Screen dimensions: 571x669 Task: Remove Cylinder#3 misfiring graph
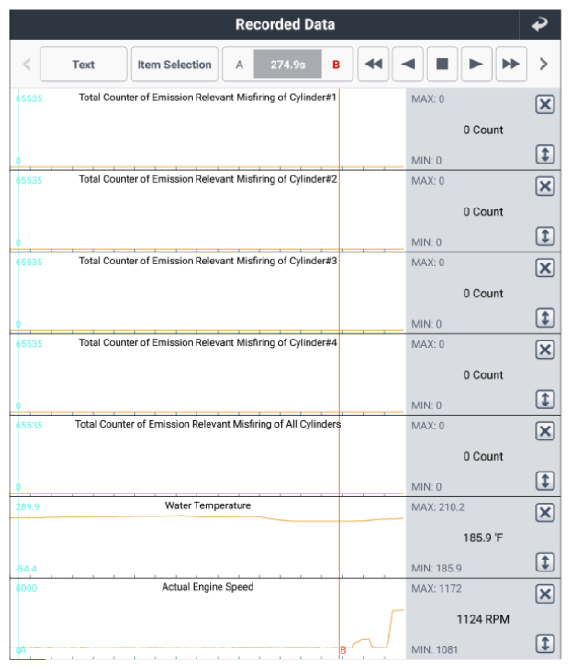545,268
